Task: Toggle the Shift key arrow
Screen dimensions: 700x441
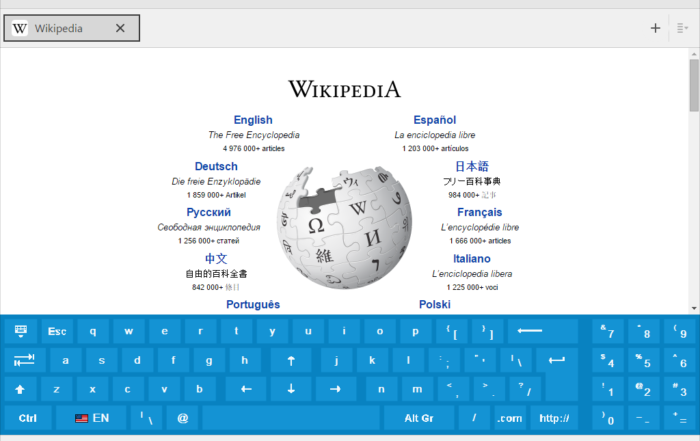Action: click(20, 389)
